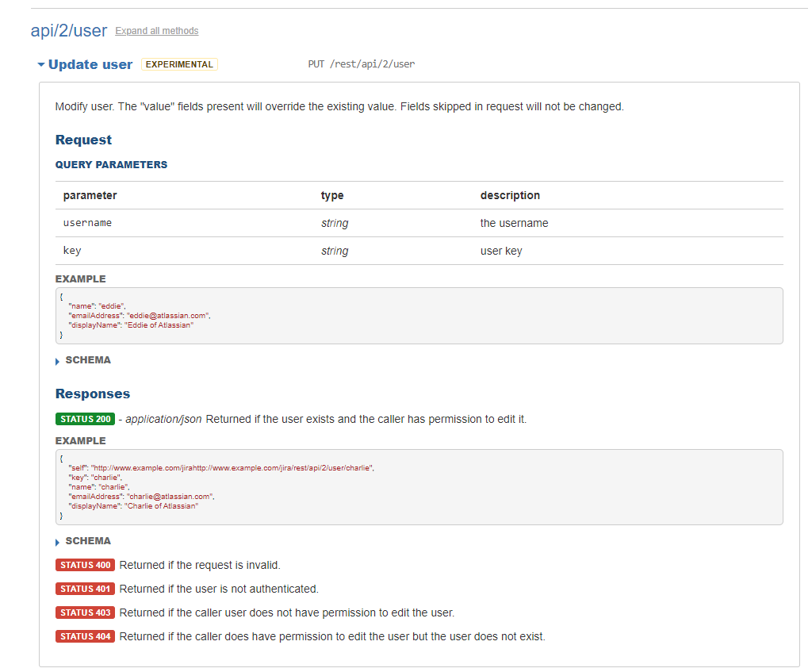Viewport: 812px width, 672px height.
Task: Click the "Charlie of Atlassian" displayName line
Action: 133,506
